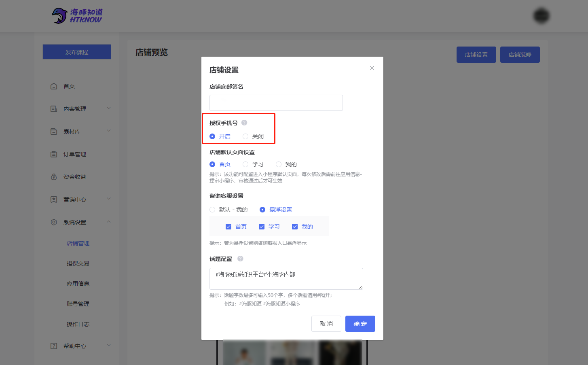Click the 订单管理 clipboard icon
588x365 pixels.
coord(54,154)
